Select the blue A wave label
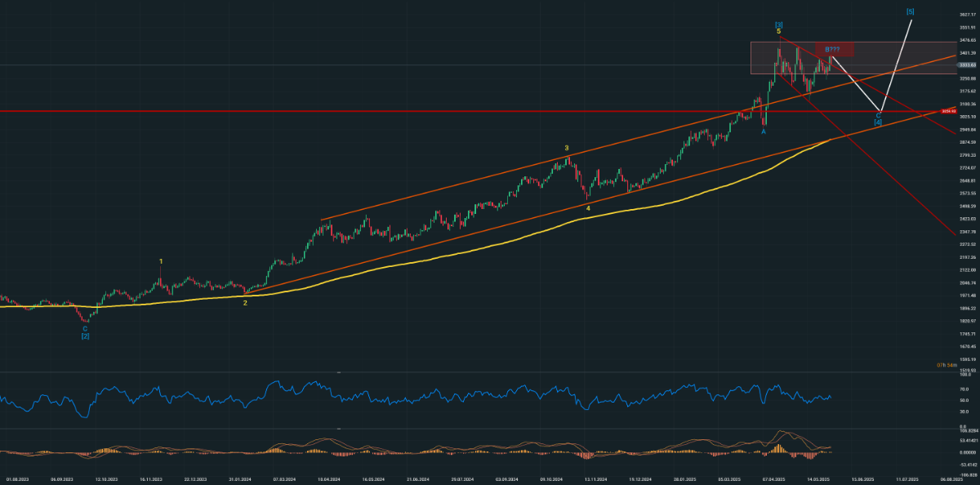This screenshot has width=980, height=485. click(764, 131)
